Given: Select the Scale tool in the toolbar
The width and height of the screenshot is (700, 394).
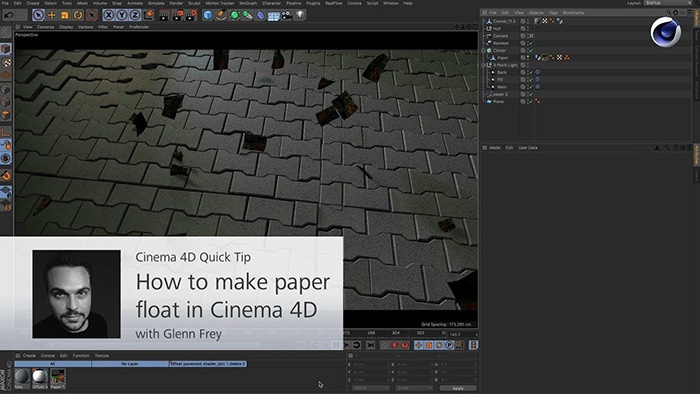Looking at the screenshot, I should pos(65,15).
